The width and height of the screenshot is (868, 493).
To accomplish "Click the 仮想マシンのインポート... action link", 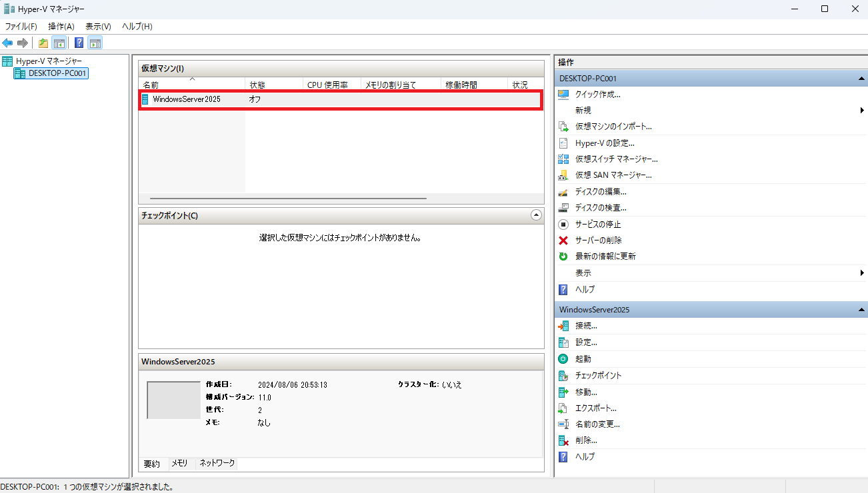I will 613,127.
